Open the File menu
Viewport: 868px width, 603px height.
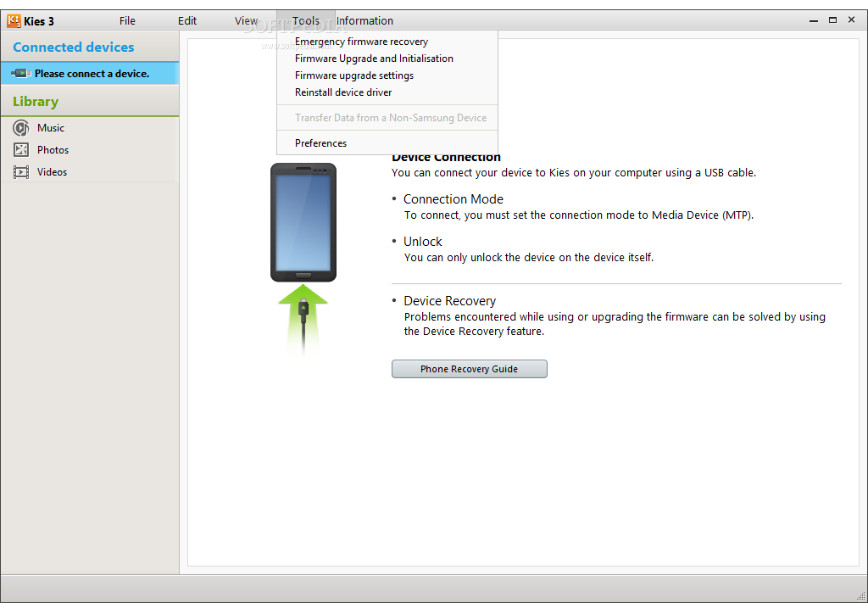coord(127,20)
